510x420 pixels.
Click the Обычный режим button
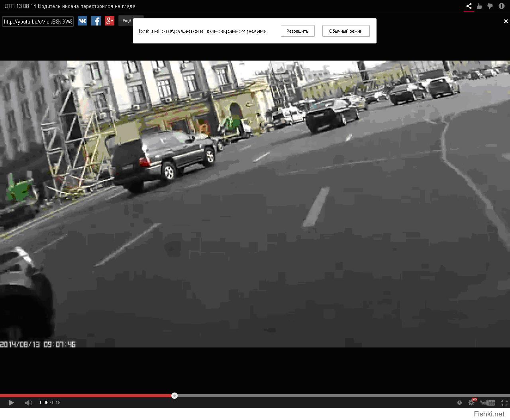click(x=345, y=31)
